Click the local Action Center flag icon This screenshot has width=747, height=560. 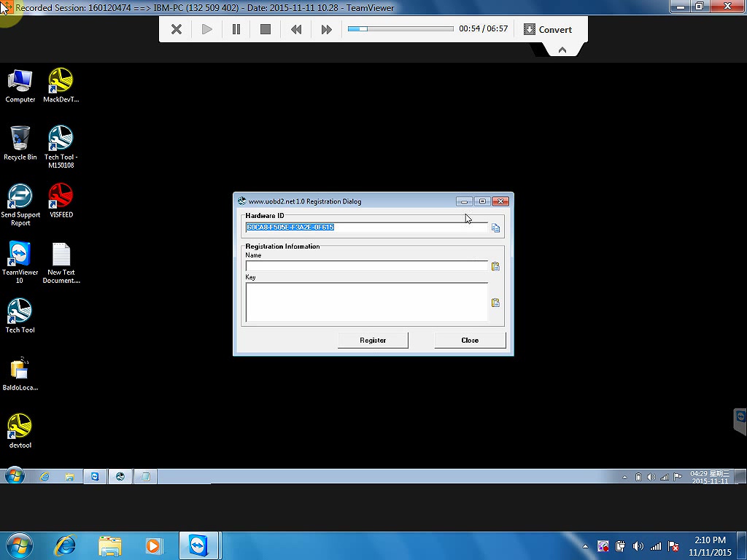(673, 546)
